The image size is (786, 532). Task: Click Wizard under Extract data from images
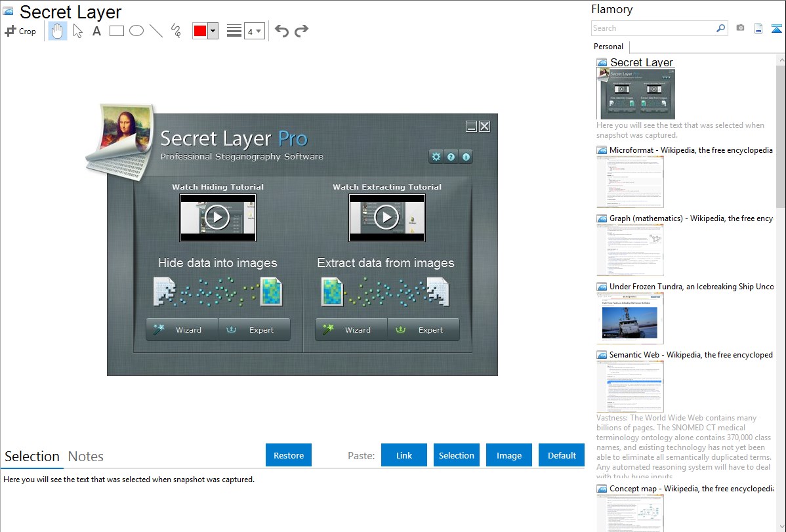[352, 329]
